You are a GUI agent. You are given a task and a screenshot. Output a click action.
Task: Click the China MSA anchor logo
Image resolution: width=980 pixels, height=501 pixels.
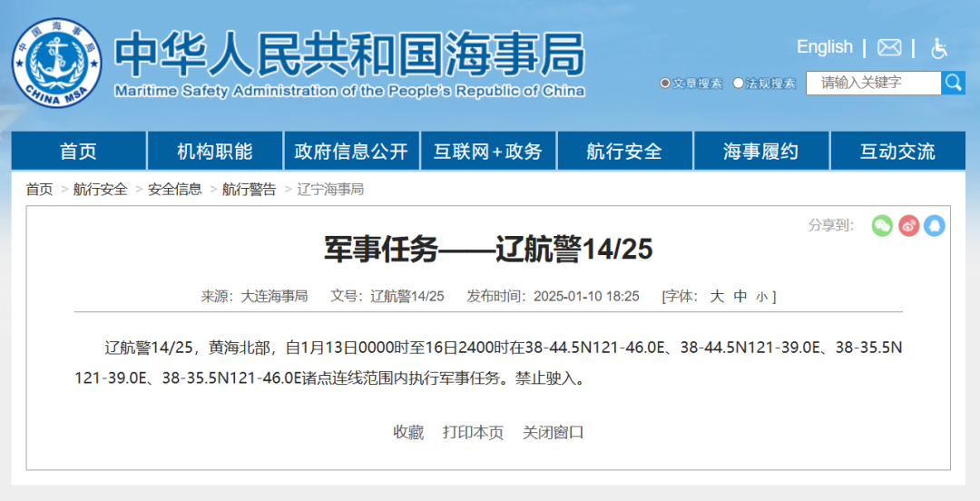[57, 63]
